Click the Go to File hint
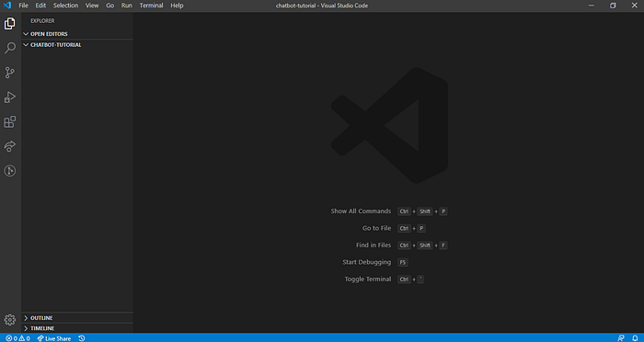Viewport: 644px width, 342px height. 376,228
